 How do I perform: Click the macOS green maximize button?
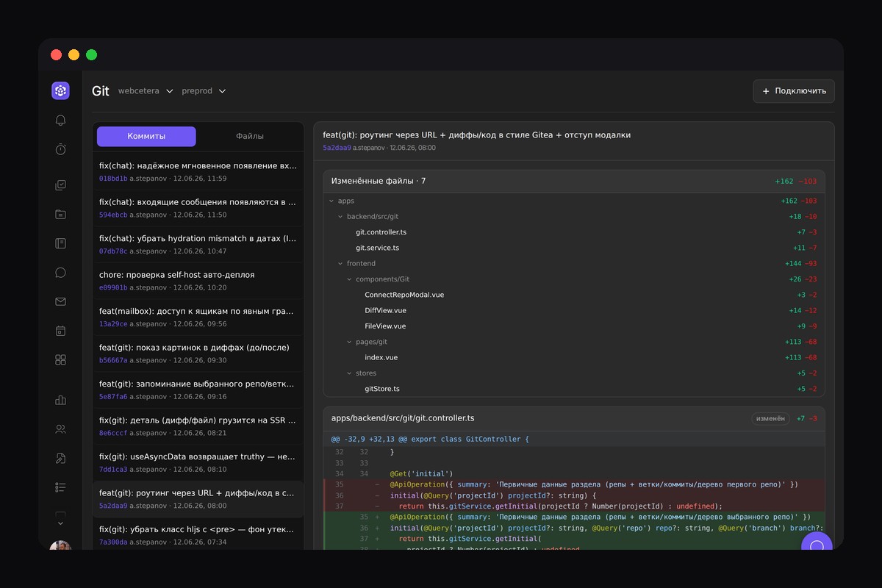click(x=92, y=55)
